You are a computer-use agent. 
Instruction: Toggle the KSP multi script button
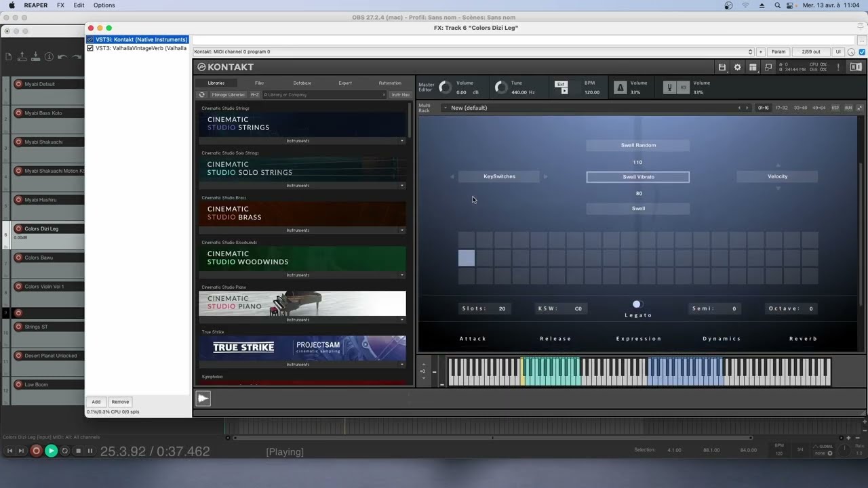(x=835, y=108)
